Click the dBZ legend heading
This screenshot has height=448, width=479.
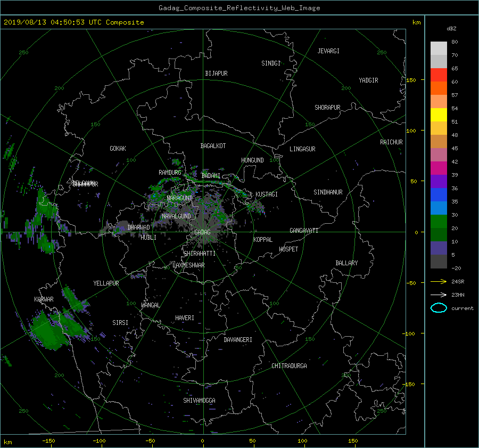(451, 28)
